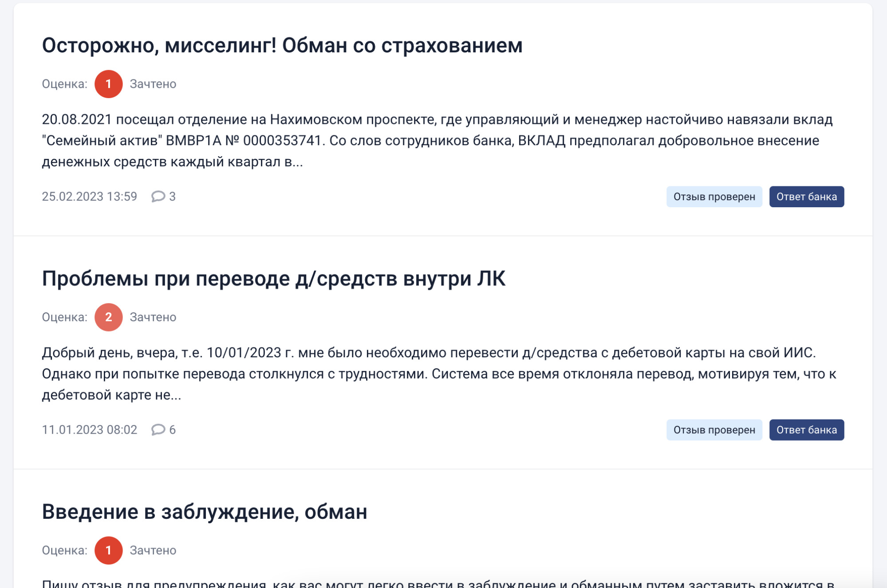The image size is (887, 588).
Task: Click 'Зачтено' status of мисселинг review
Action: pos(153,84)
